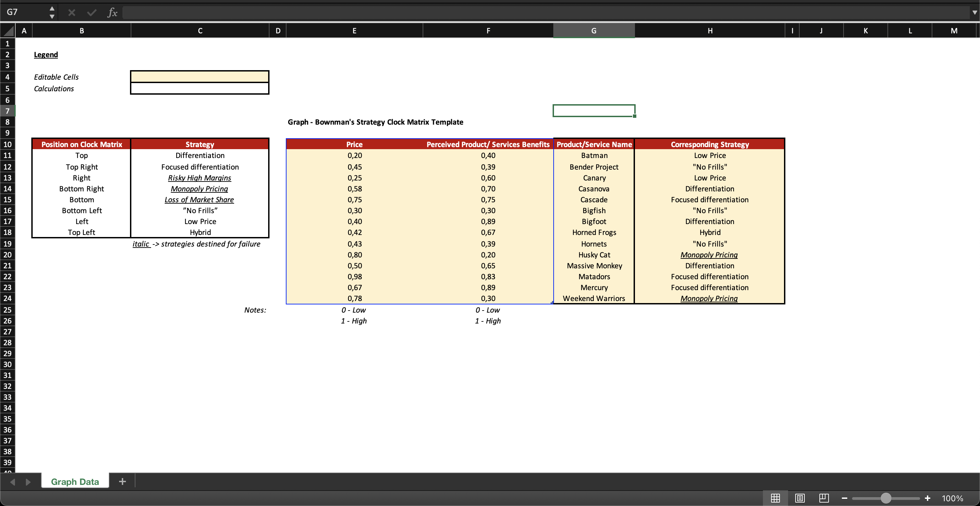The image size is (980, 506).
Task: Select the price value 0,98
Action: point(355,277)
